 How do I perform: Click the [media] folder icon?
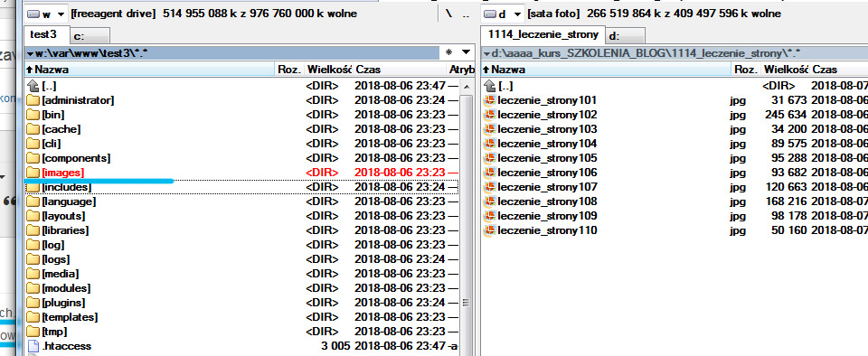pyautogui.click(x=33, y=274)
